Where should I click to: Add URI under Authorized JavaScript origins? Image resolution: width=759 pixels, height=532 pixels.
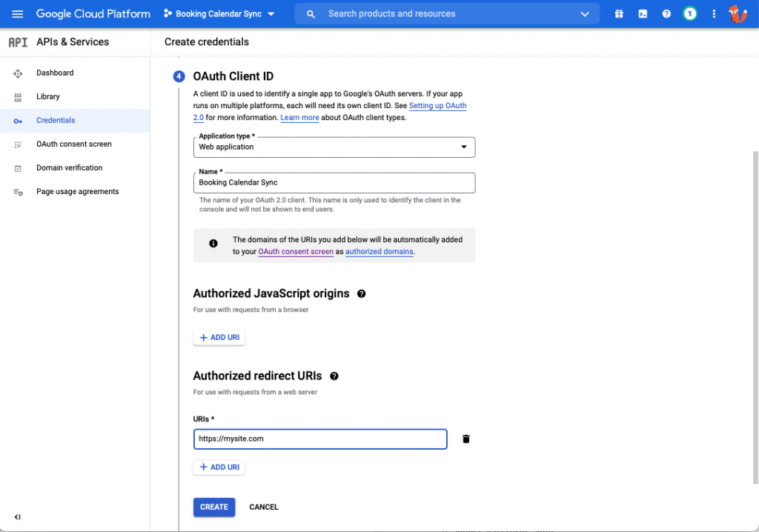click(219, 337)
